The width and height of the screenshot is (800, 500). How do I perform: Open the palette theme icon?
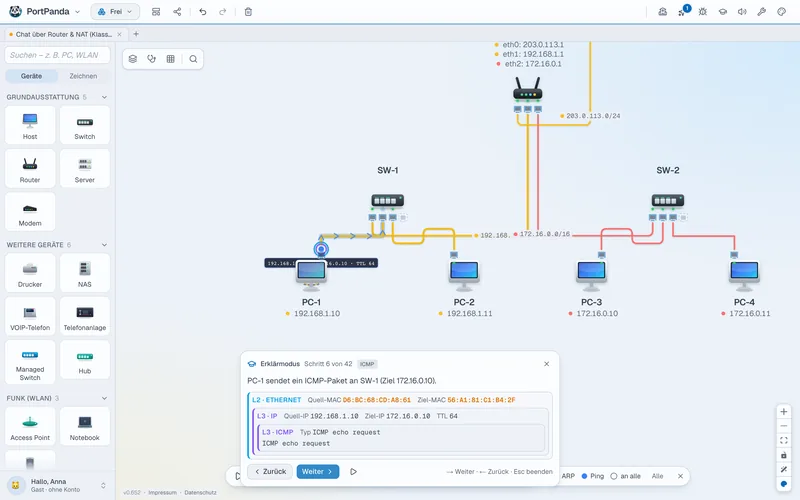[x=782, y=12]
